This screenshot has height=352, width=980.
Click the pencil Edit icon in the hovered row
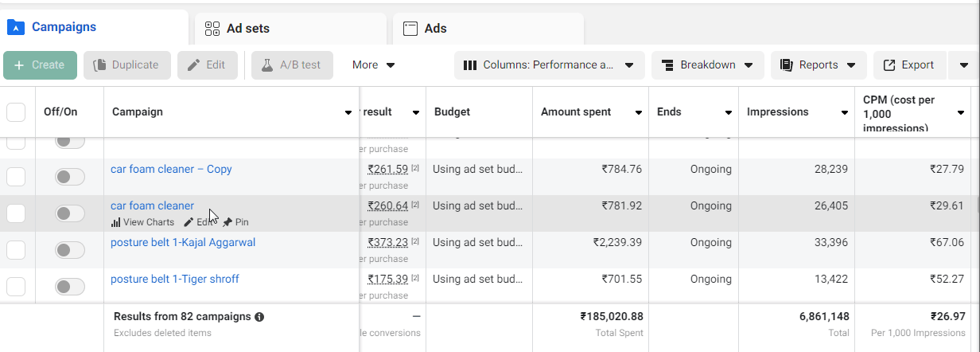point(189,223)
